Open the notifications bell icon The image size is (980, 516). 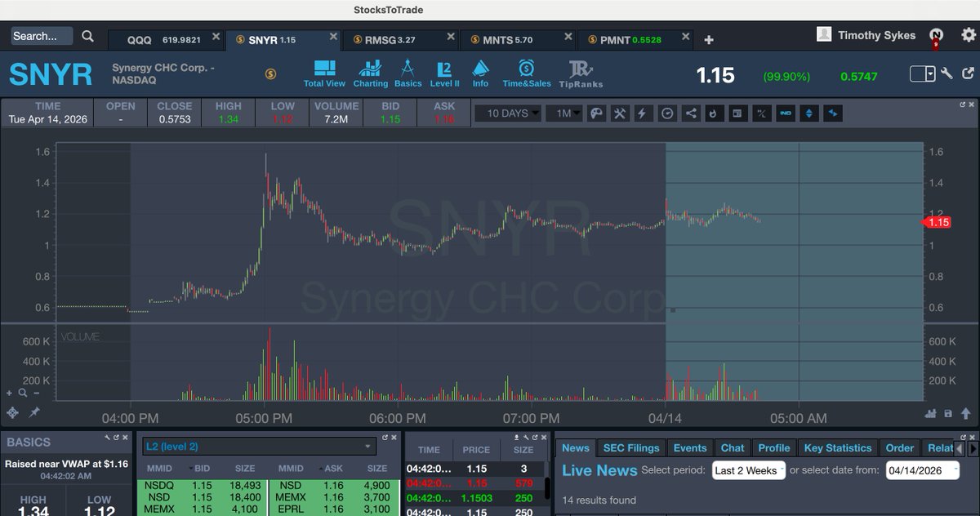click(937, 36)
